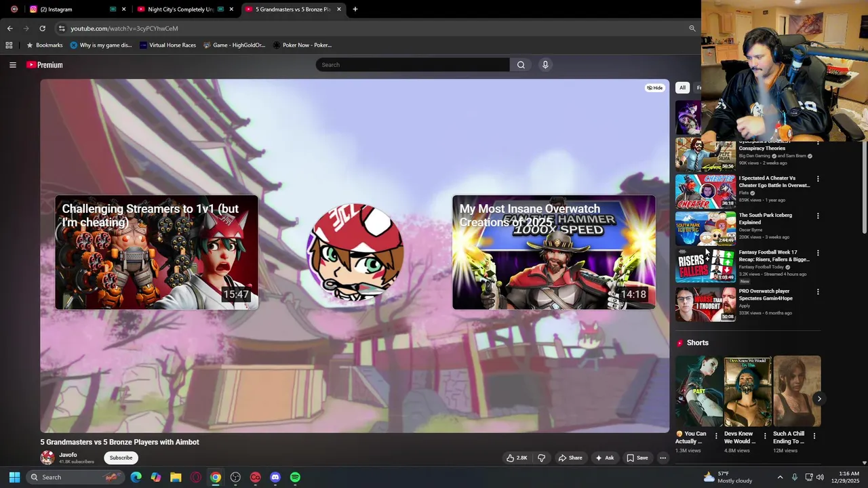Dislike the video

[x=541, y=458]
